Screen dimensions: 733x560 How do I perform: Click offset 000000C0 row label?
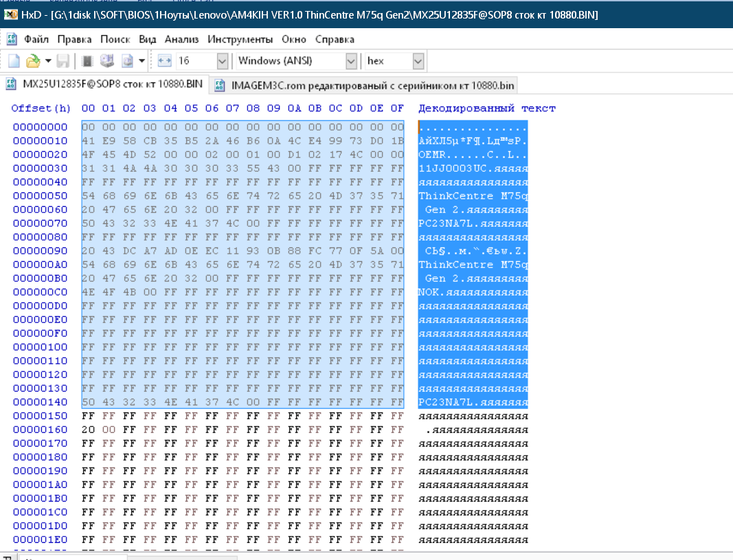coord(41,292)
